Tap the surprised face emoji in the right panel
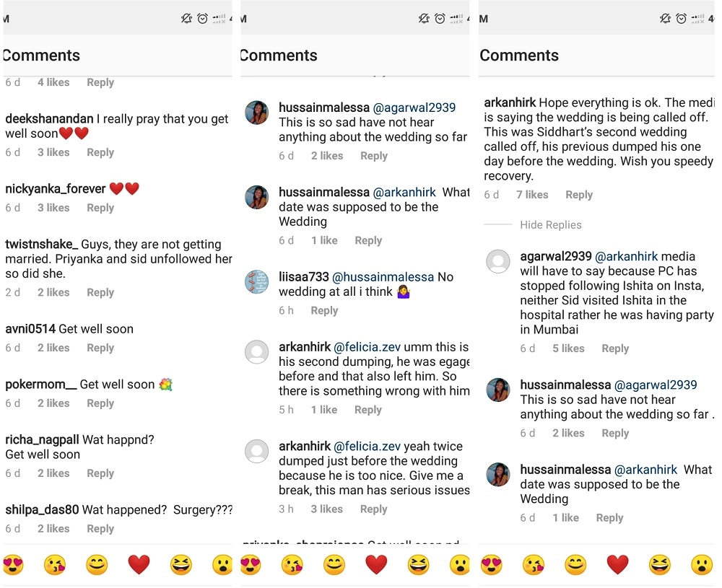This screenshot has height=588, width=722. 702,564
